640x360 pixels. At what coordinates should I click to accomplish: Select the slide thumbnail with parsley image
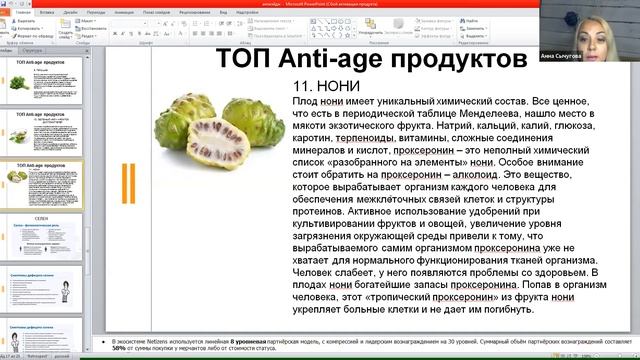tap(41, 80)
